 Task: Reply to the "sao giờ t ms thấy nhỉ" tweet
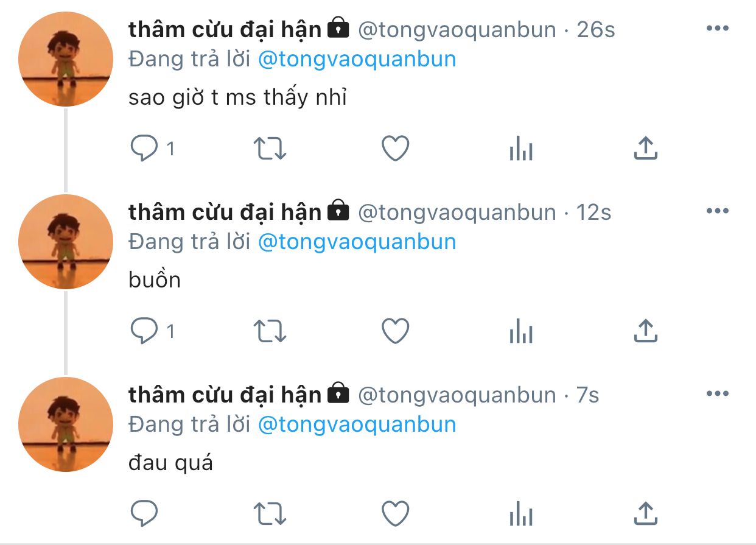[x=145, y=149]
